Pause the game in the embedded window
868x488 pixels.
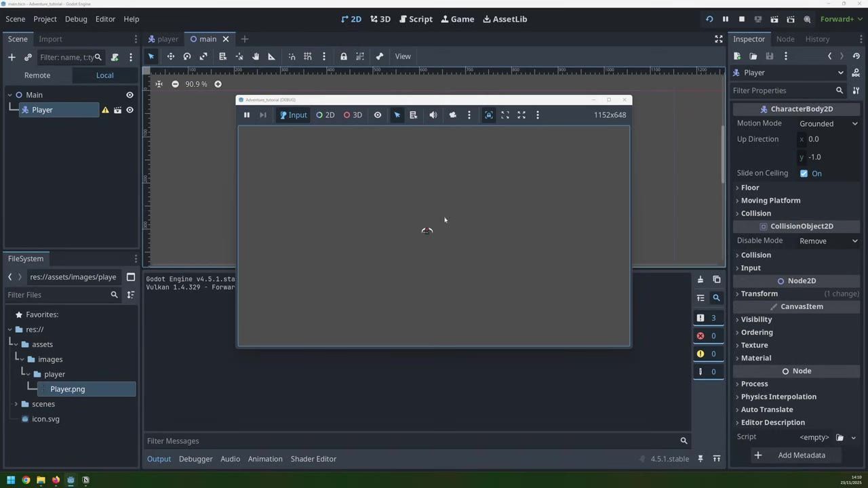click(x=247, y=115)
